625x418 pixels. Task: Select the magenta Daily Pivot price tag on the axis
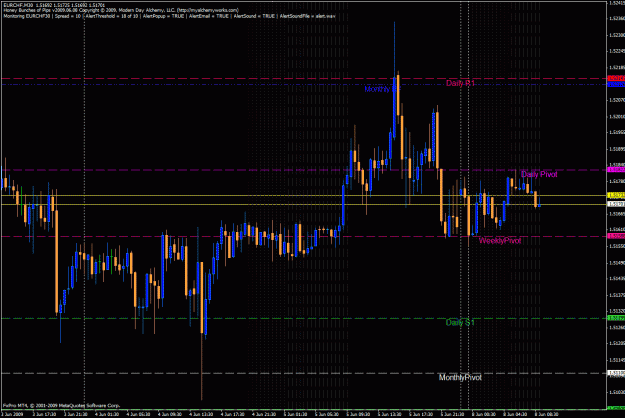pyautogui.click(x=616, y=170)
